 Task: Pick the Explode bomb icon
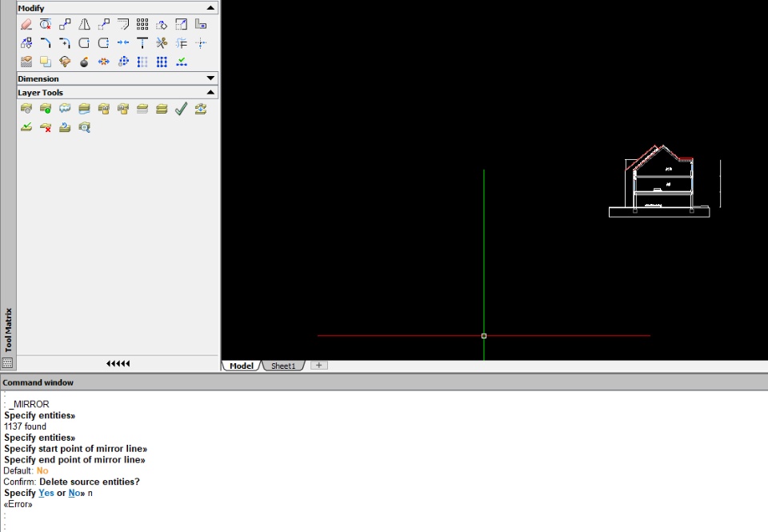84,62
